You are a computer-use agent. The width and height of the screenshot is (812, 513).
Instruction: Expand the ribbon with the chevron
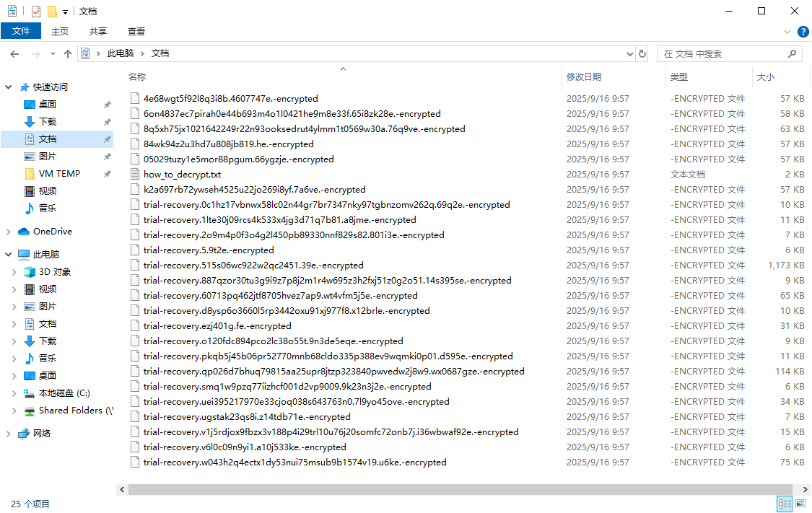click(787, 32)
